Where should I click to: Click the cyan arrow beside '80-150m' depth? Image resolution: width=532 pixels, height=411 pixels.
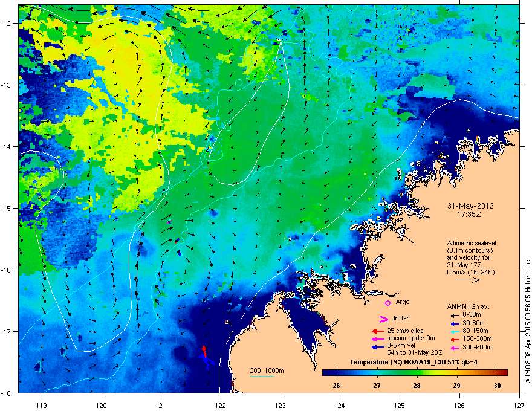tap(455, 331)
